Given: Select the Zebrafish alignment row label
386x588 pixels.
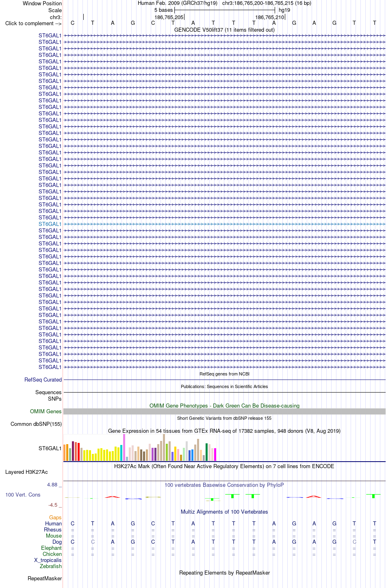Looking at the screenshot, I should pos(51,566).
